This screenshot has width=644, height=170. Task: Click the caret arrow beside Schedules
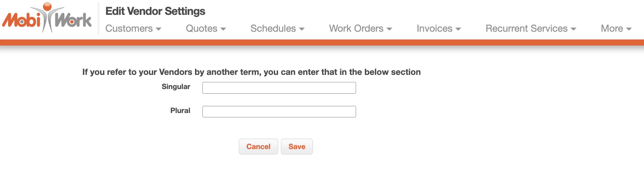coord(302,29)
